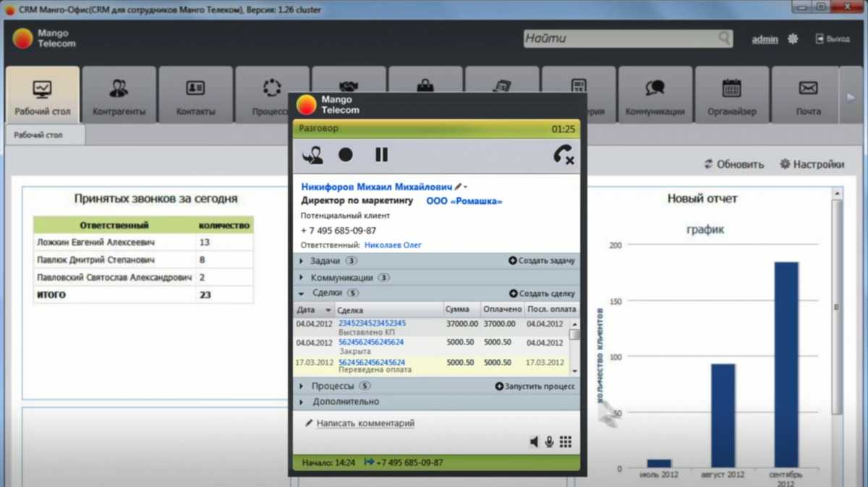The height and width of the screenshot is (487, 868).
Task: Toggle the speaker sound icon
Action: click(534, 441)
